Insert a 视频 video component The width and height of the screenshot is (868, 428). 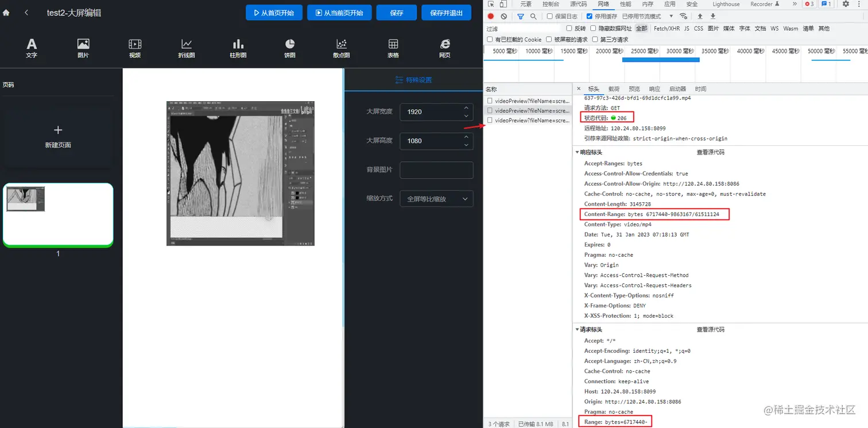135,48
